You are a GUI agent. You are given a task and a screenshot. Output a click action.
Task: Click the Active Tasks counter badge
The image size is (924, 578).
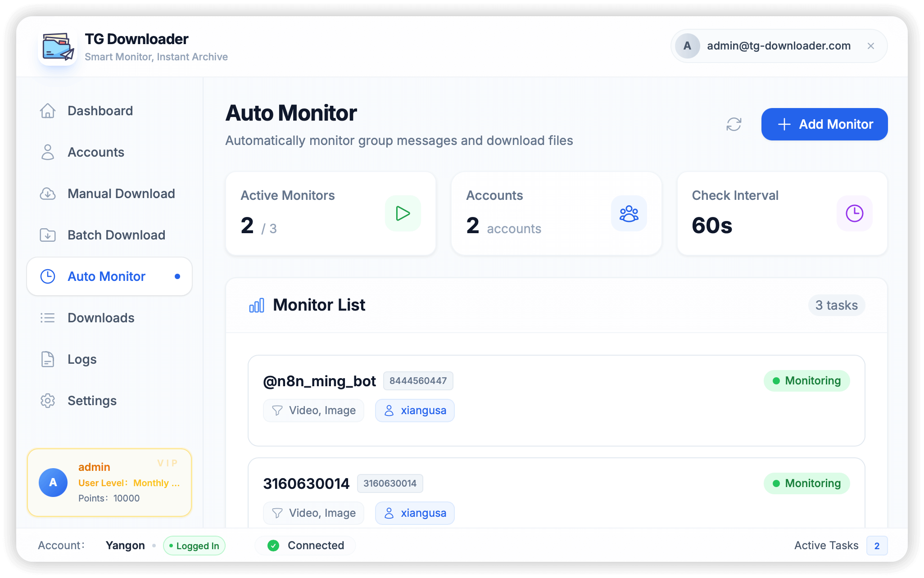tap(877, 546)
